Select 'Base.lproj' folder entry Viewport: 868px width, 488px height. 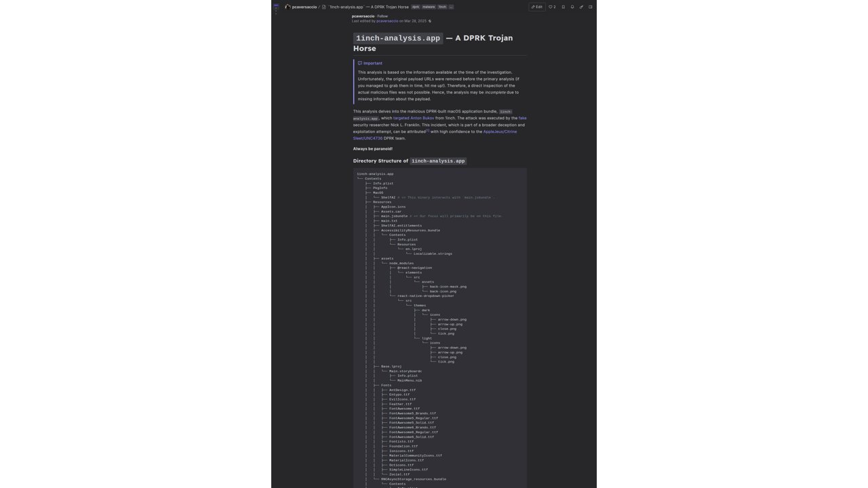391,367
